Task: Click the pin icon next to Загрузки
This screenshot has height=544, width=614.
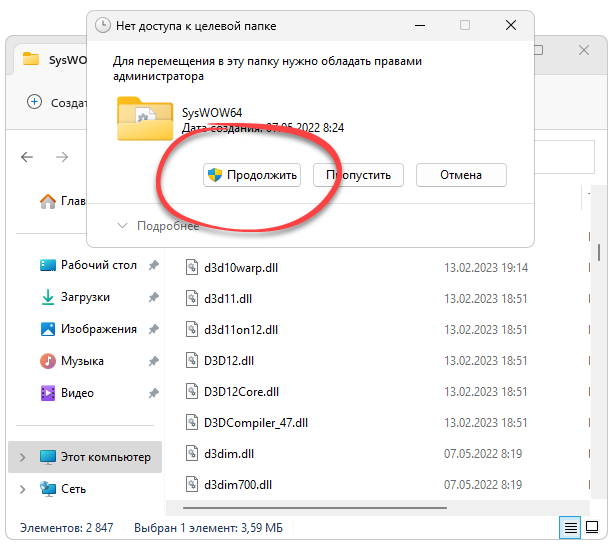Action: 154,297
